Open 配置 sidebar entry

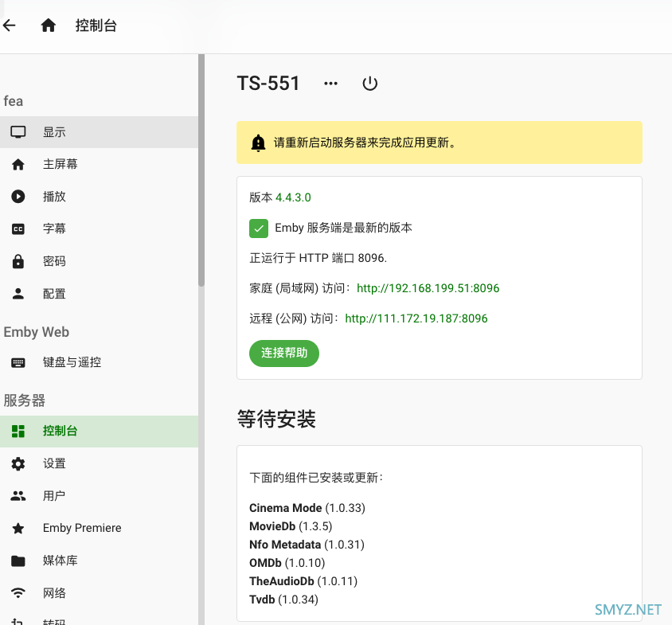click(99, 294)
